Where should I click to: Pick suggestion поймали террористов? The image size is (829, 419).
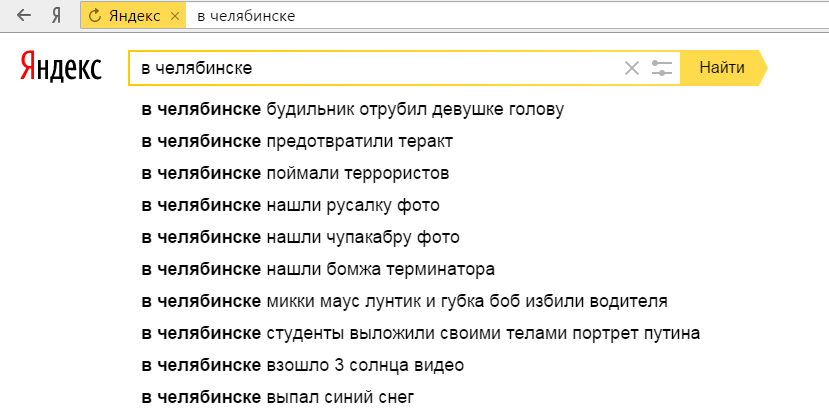[295, 173]
